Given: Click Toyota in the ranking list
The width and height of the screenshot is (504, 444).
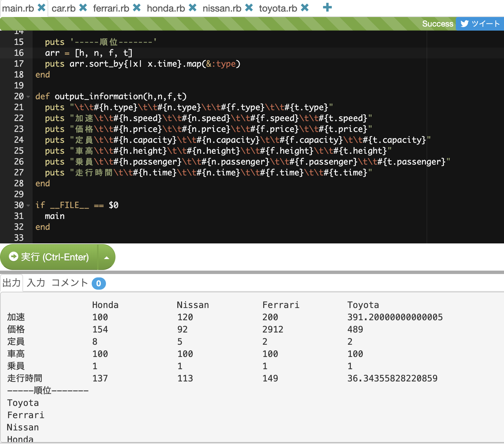Looking at the screenshot, I should click(23, 403).
